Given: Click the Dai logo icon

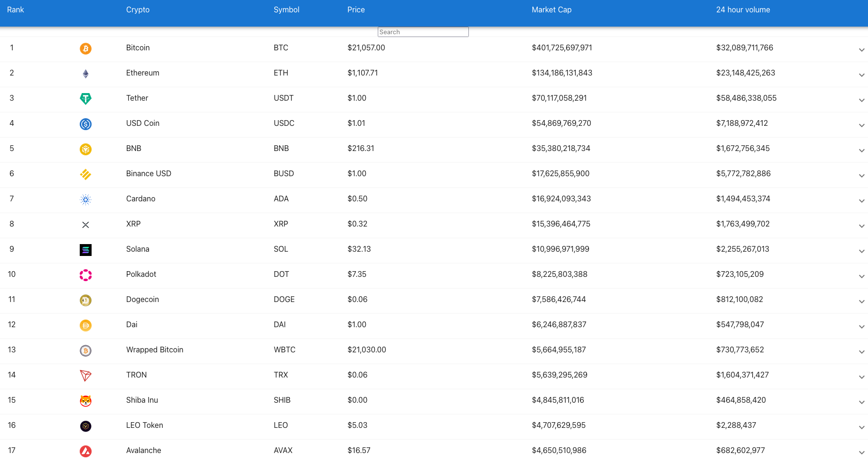Looking at the screenshot, I should click(x=85, y=325).
